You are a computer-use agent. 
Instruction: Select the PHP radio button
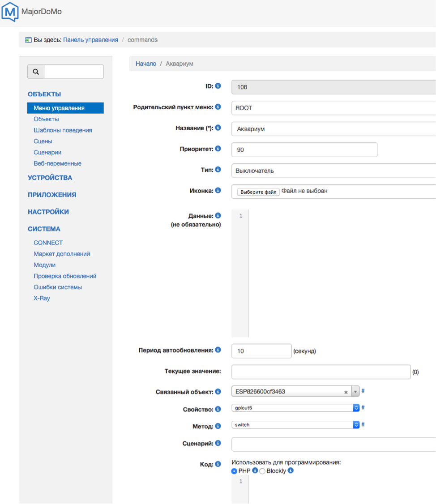click(234, 471)
